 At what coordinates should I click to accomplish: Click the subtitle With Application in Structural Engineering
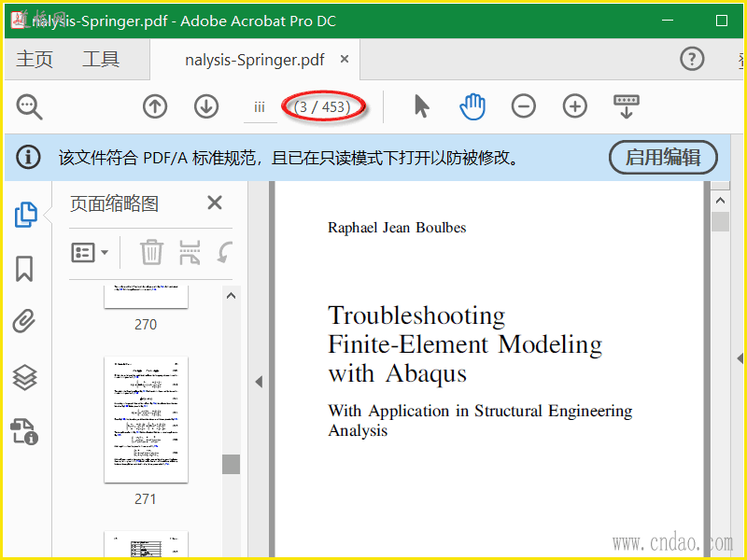(480, 411)
